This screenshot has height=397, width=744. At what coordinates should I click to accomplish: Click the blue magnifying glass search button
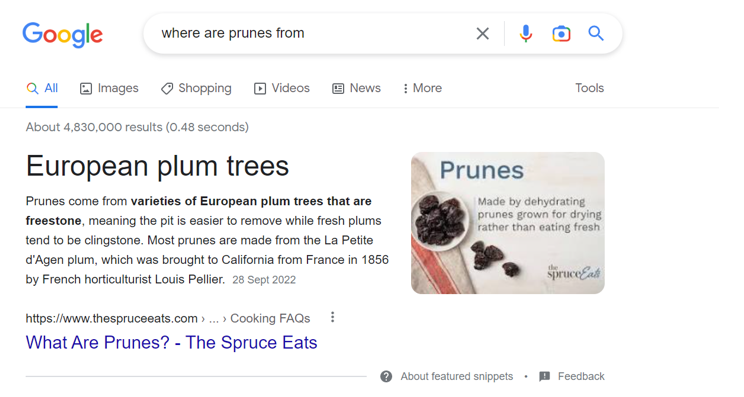596,33
